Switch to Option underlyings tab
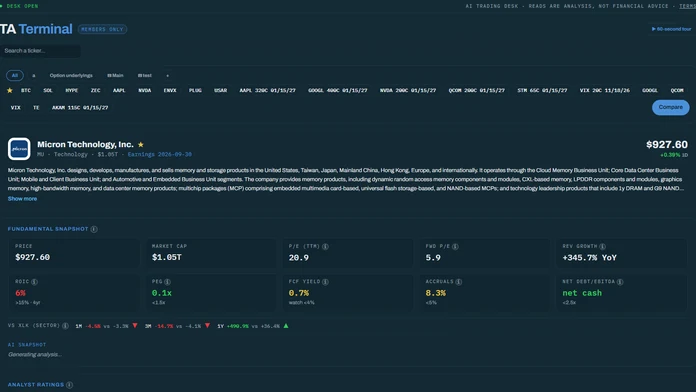 click(x=71, y=75)
